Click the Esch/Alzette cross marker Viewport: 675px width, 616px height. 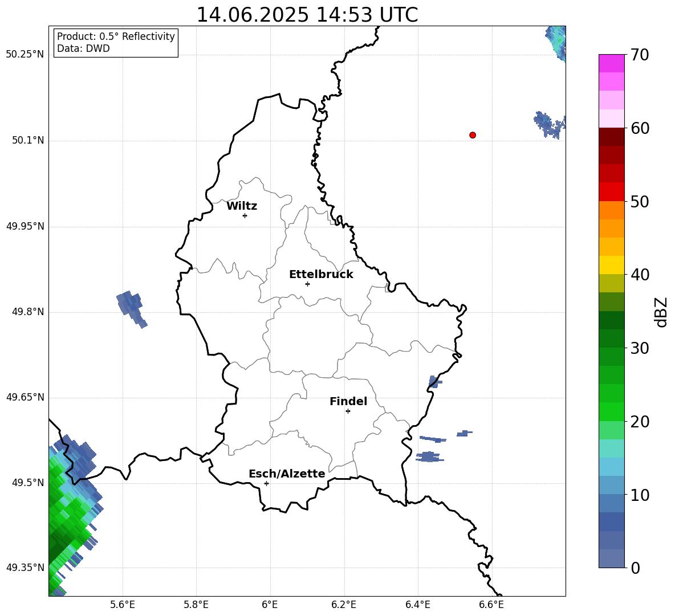coord(266,483)
